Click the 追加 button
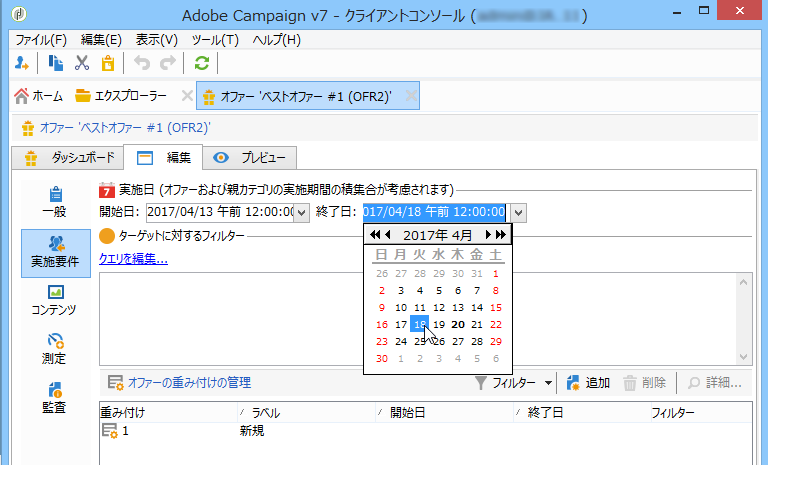The height and width of the screenshot is (486, 786). (588, 383)
